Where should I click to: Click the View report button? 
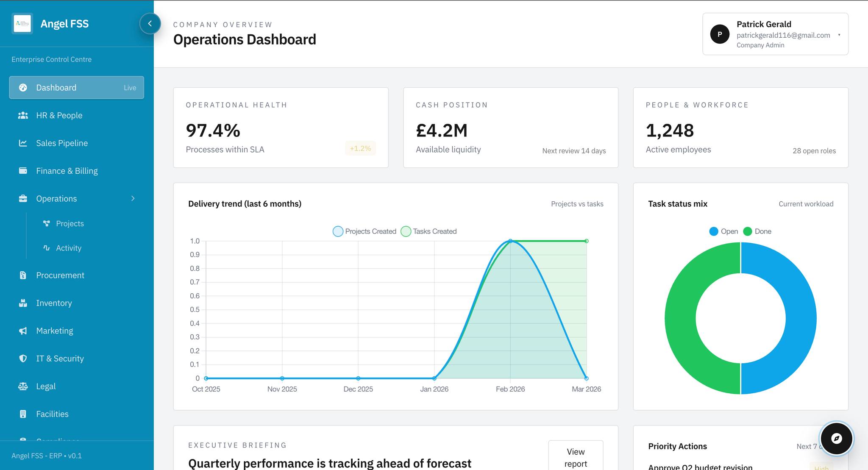pos(575,457)
